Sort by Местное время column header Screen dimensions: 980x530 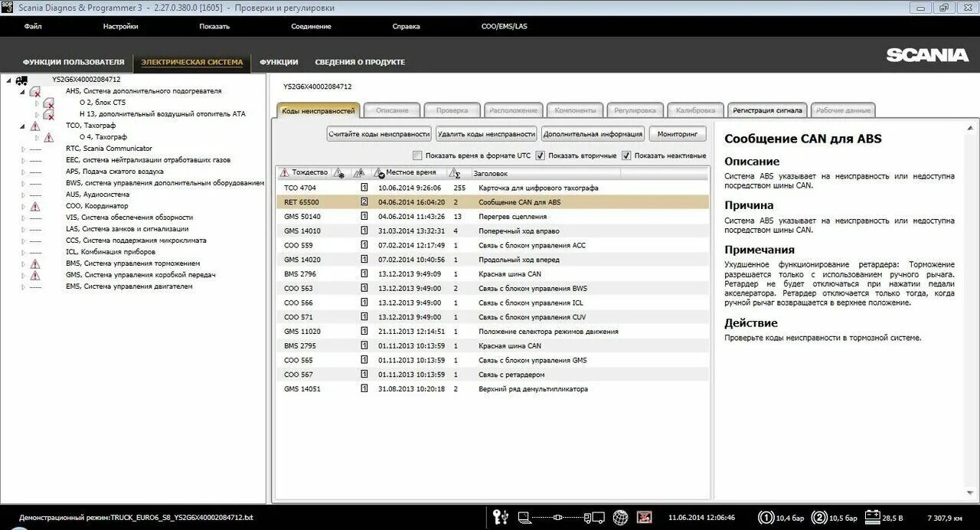411,173
